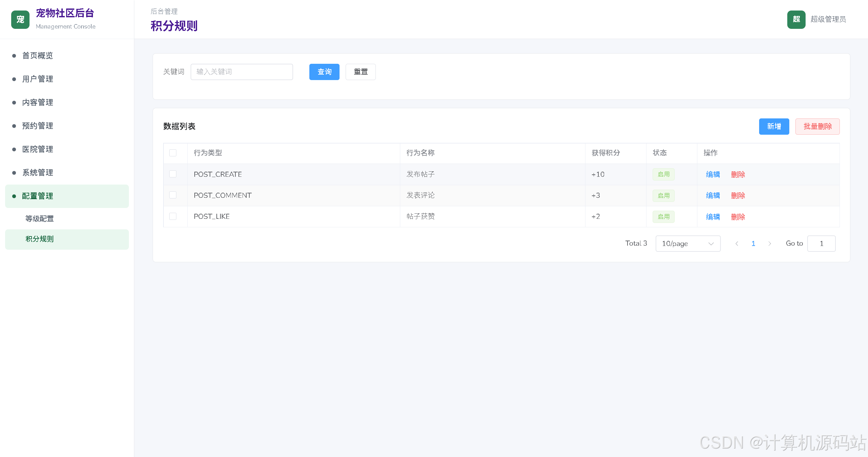The width and height of the screenshot is (868, 457).
Task: Click the Go to page input
Action: pyautogui.click(x=821, y=244)
